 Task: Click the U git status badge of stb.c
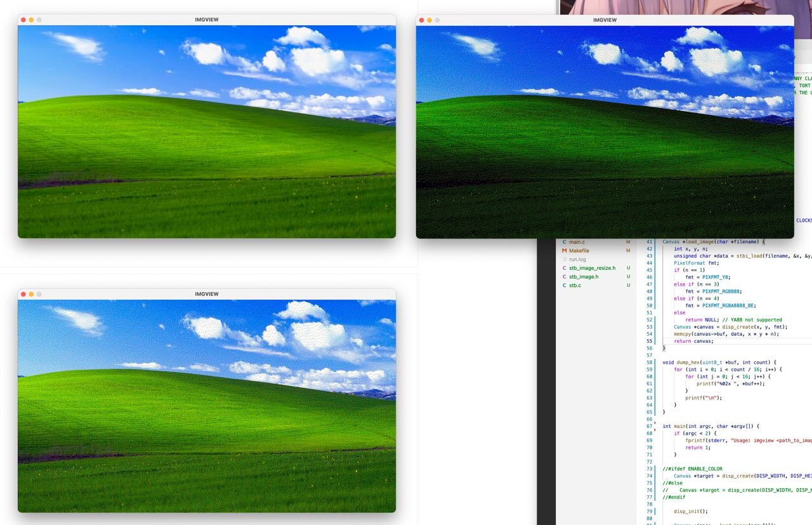coord(628,286)
